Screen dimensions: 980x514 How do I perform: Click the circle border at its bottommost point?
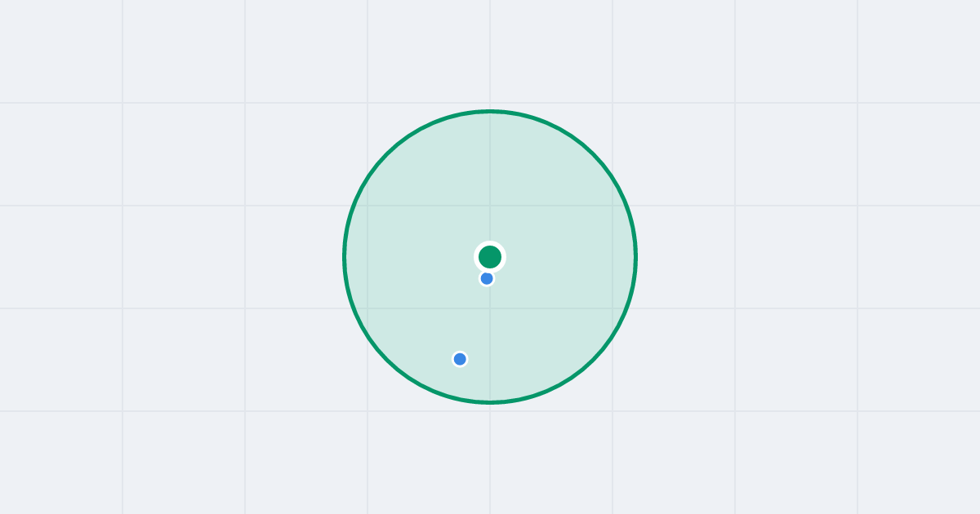[490, 402]
